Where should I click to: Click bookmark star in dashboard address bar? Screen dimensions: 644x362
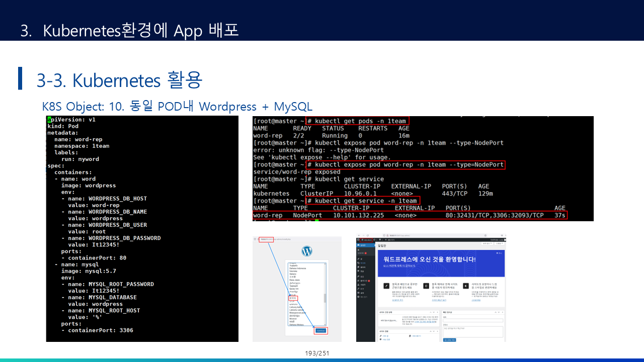coord(486,235)
